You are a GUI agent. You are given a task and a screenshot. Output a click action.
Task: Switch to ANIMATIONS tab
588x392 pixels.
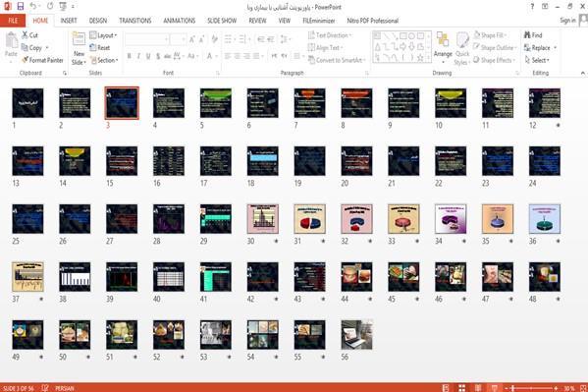coord(180,21)
